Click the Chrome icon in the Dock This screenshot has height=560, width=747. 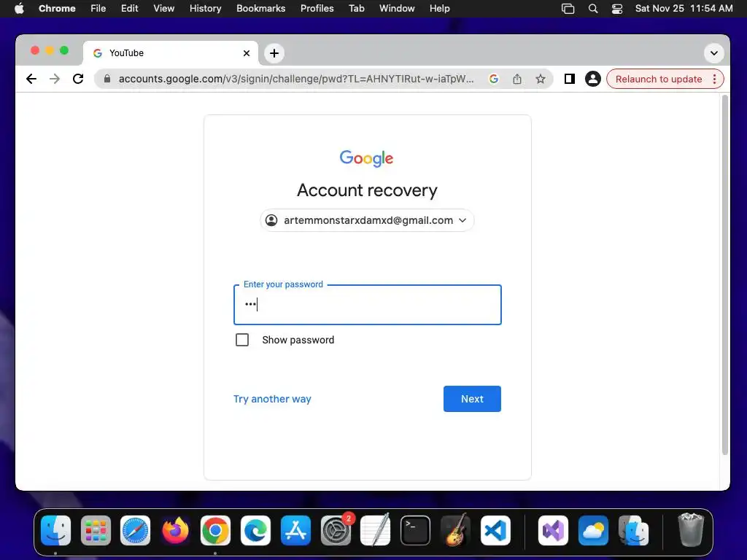pyautogui.click(x=215, y=531)
